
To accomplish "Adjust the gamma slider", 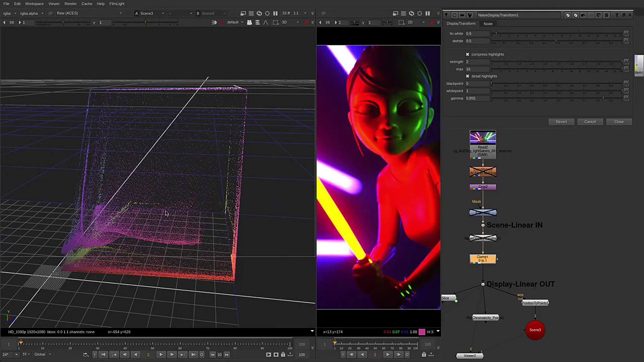I will pyautogui.click(x=556, y=98).
